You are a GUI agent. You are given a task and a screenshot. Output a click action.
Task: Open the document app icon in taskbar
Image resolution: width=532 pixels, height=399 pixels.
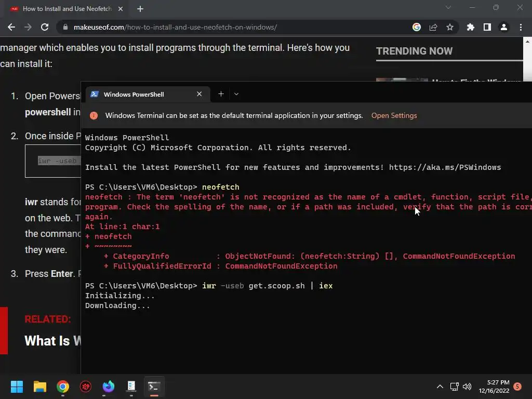[x=131, y=387]
